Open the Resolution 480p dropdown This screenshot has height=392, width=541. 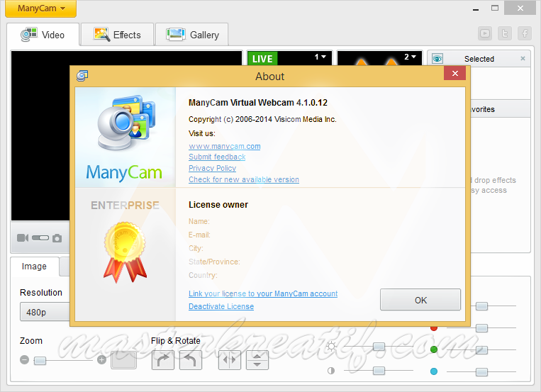click(x=45, y=312)
